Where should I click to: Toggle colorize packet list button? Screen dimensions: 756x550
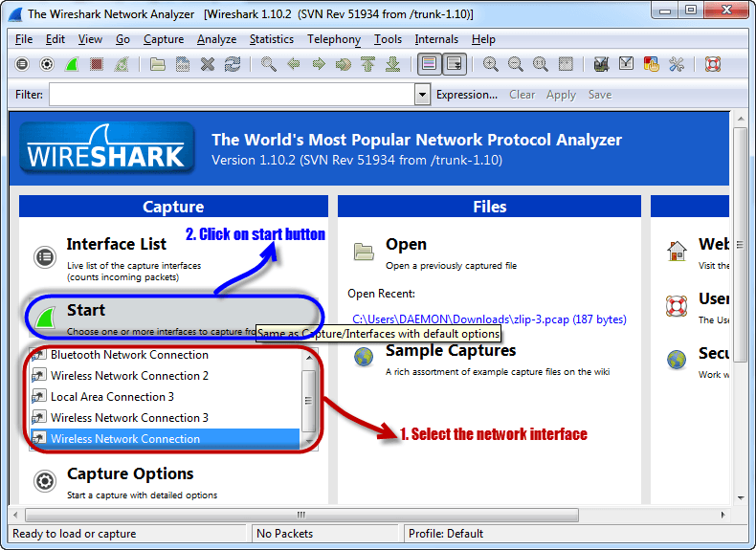point(429,64)
